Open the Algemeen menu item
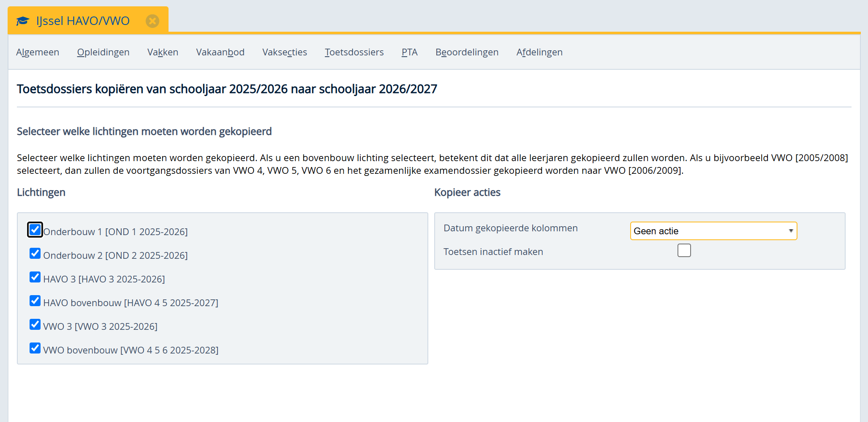The image size is (868, 422). tap(38, 52)
